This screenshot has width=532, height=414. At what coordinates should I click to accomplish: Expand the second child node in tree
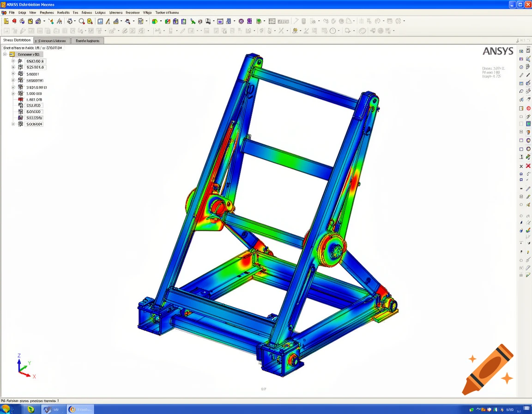[x=13, y=67]
